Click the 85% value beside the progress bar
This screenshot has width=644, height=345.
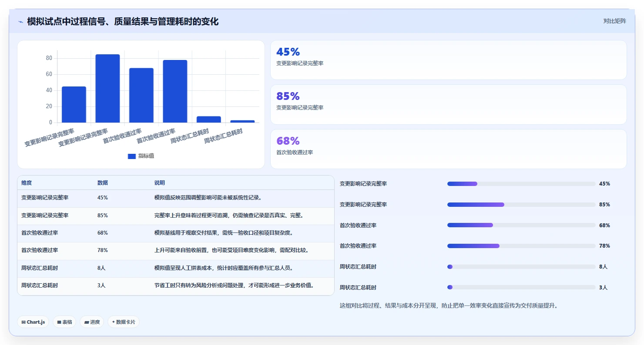click(604, 205)
